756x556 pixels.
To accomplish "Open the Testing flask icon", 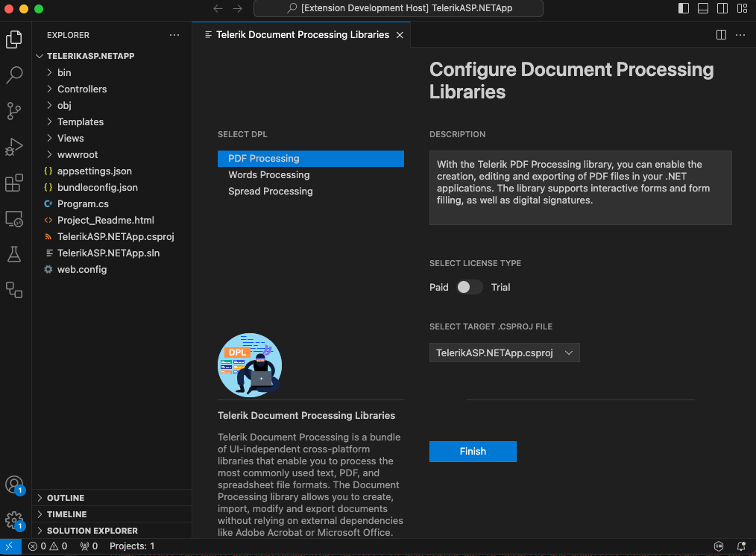I will pyautogui.click(x=14, y=254).
